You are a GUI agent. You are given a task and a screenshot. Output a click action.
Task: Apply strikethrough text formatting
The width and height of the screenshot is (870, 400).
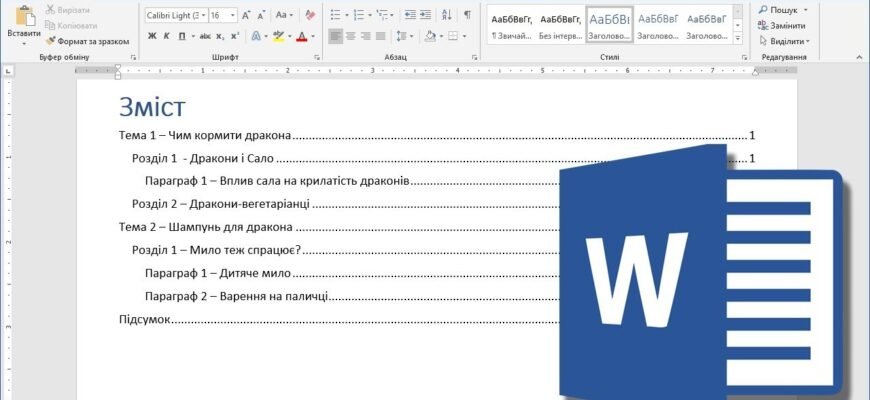[205, 36]
